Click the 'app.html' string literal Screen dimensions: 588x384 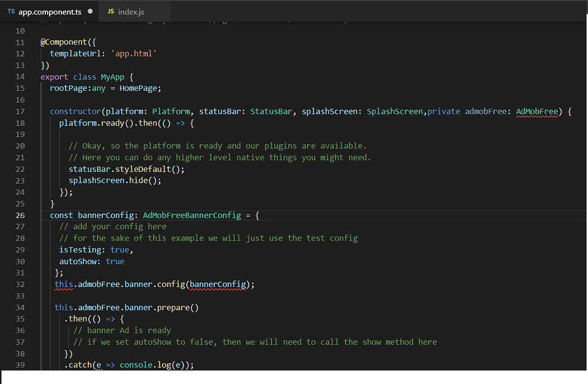(133, 53)
